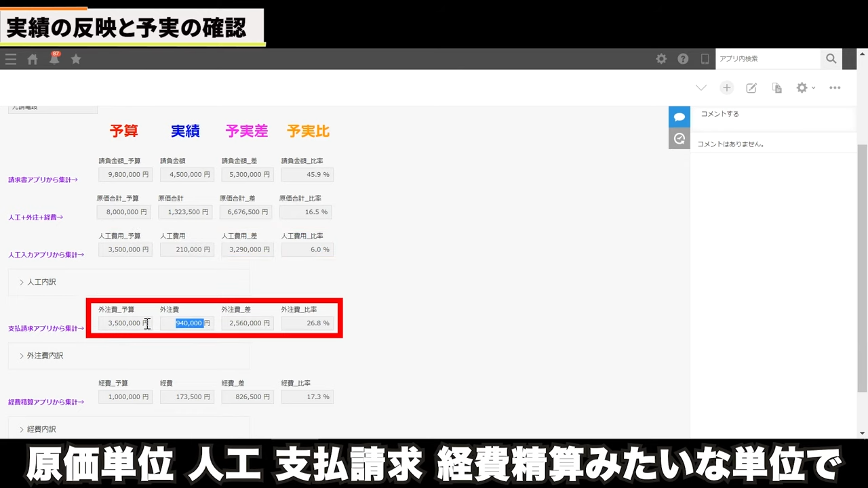Click the downward chevron next record arrow
This screenshot has width=868, height=488.
coord(701,88)
